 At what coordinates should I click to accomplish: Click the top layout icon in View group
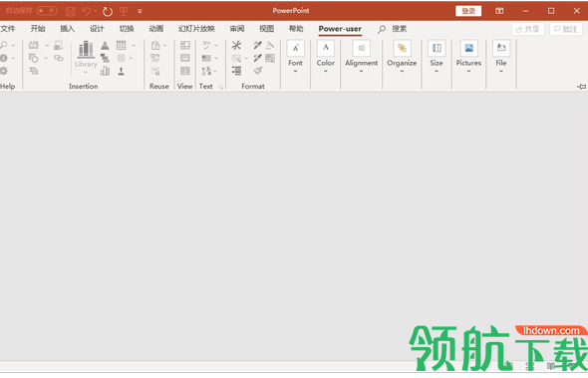[x=185, y=46]
